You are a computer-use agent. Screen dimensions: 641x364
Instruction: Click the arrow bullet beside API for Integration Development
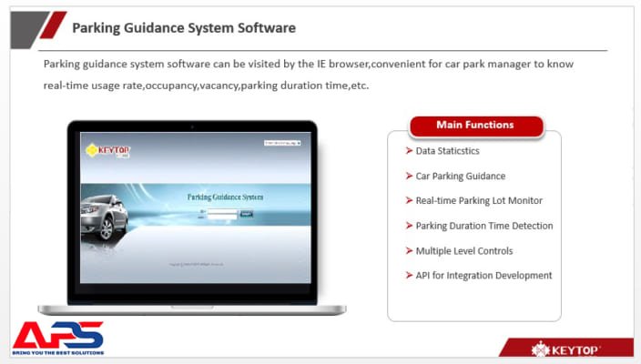tap(409, 275)
